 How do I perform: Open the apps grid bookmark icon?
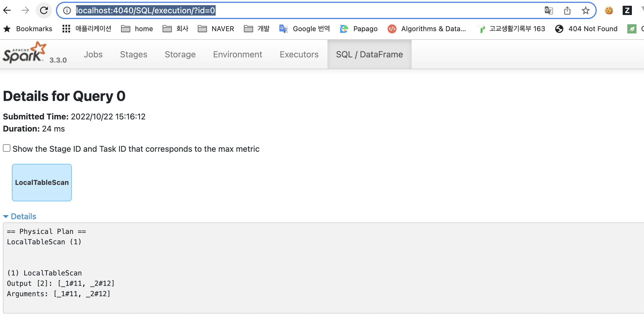(x=66, y=29)
